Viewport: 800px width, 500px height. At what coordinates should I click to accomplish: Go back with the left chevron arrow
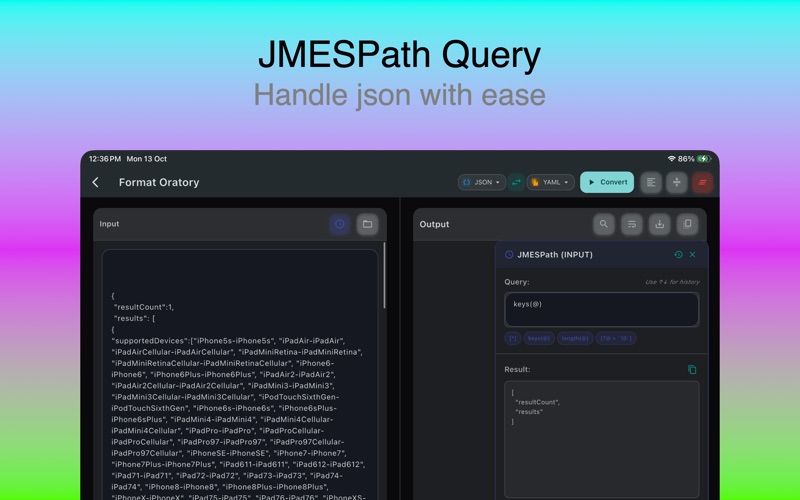(95, 182)
